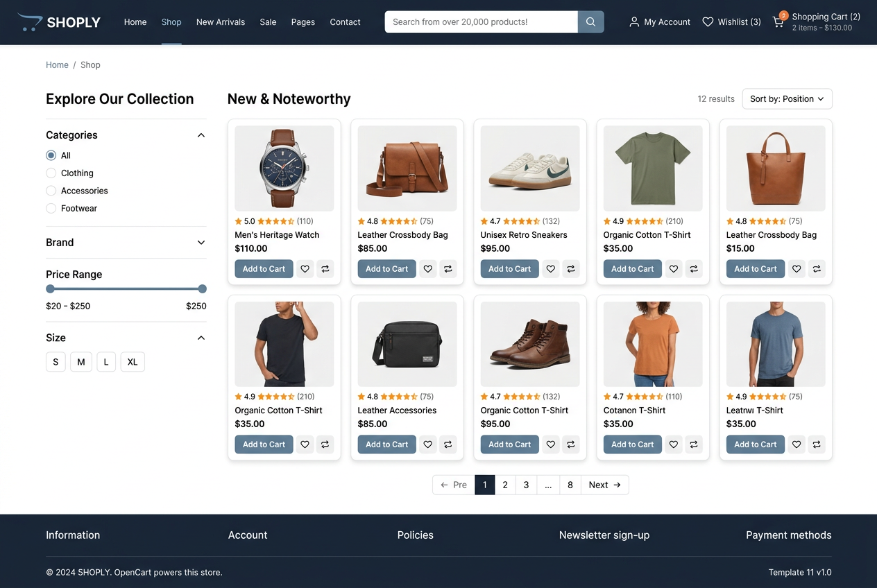Viewport: 877px width, 588px height.
Task: Open the shopping cart icon in header
Action: tap(778, 21)
